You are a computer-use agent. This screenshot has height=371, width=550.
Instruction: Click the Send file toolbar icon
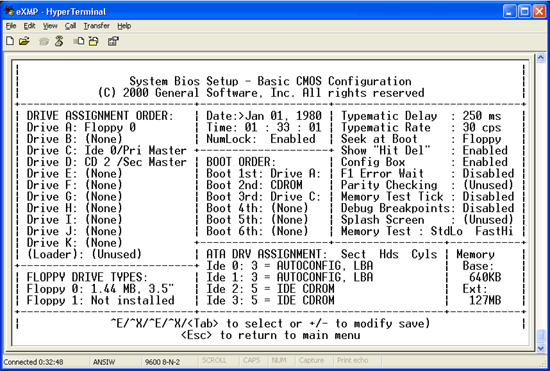79,41
